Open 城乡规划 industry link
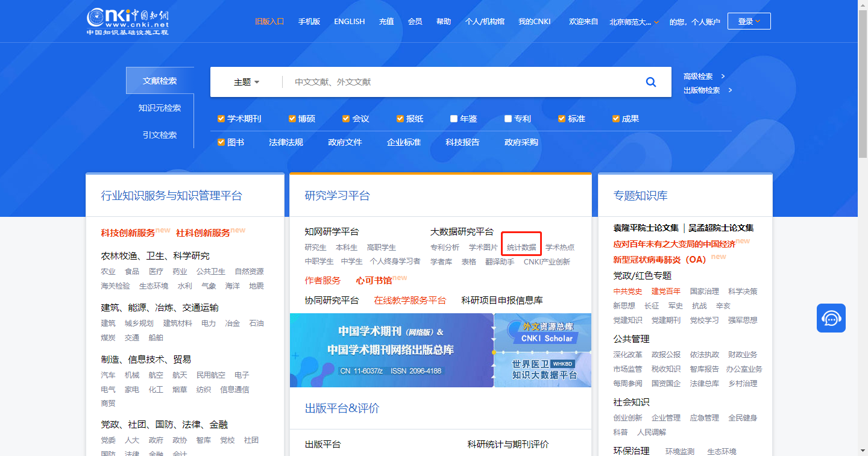 [x=139, y=323]
